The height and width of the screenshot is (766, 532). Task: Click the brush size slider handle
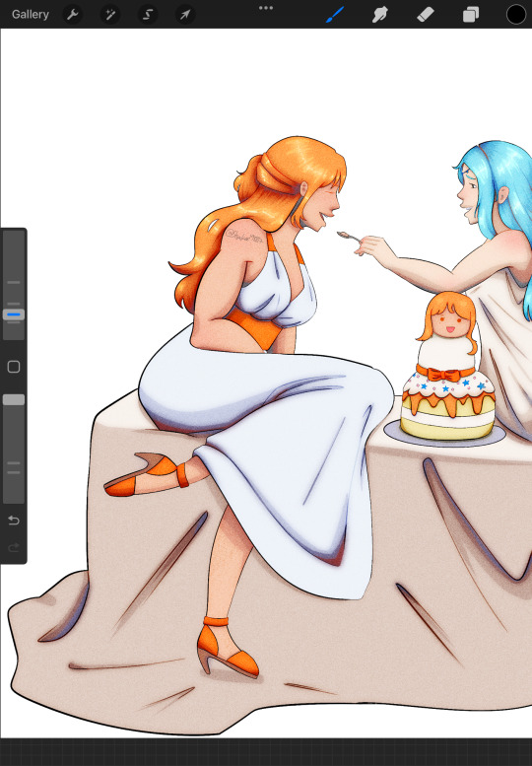(x=14, y=314)
